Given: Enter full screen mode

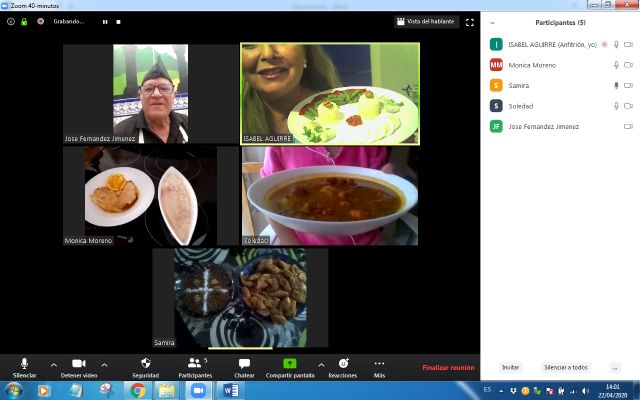Looking at the screenshot, I should [x=470, y=21].
